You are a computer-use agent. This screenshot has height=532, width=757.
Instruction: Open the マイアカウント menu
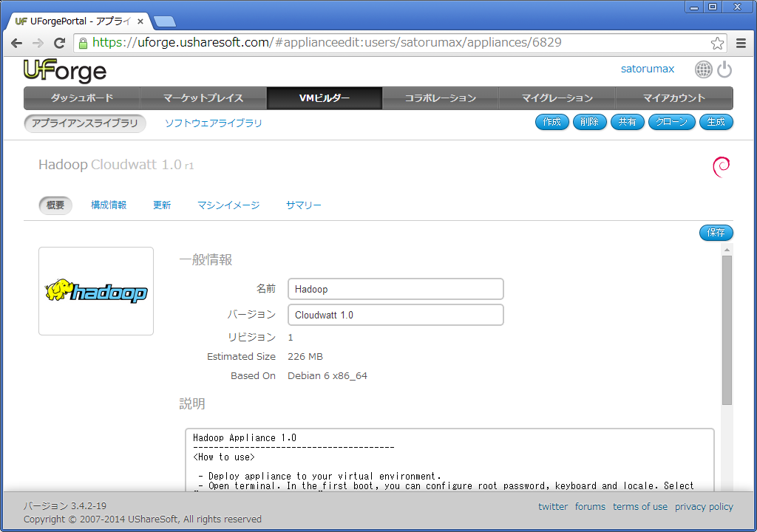coord(674,98)
